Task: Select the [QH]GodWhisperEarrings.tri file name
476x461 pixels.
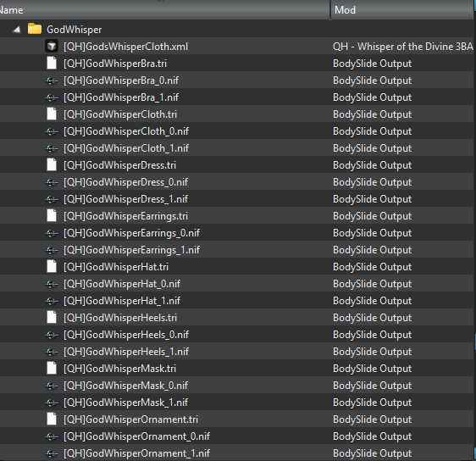Action: [125, 216]
